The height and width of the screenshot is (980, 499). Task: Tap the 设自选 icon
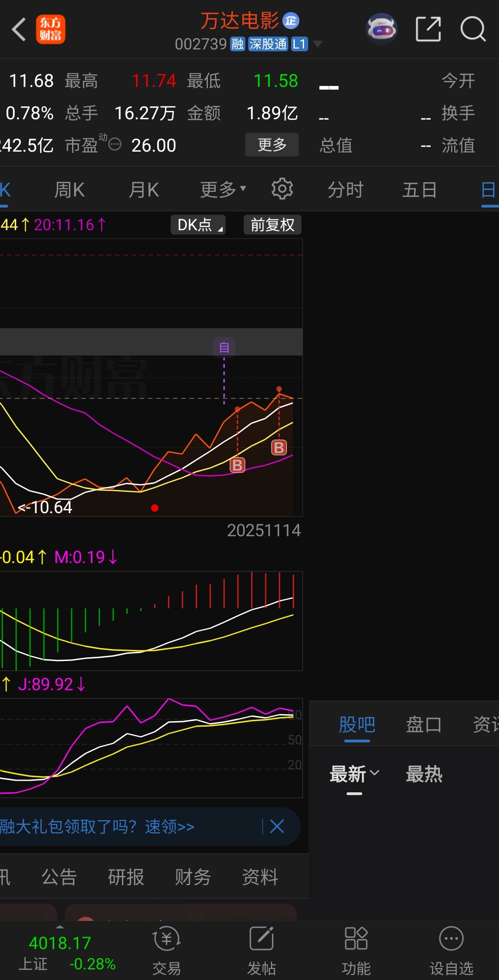point(451,939)
